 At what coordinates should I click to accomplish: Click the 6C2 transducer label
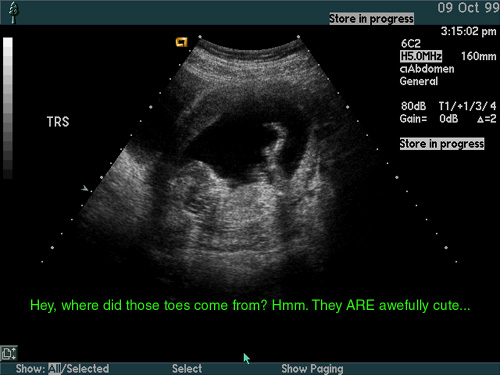(x=411, y=44)
